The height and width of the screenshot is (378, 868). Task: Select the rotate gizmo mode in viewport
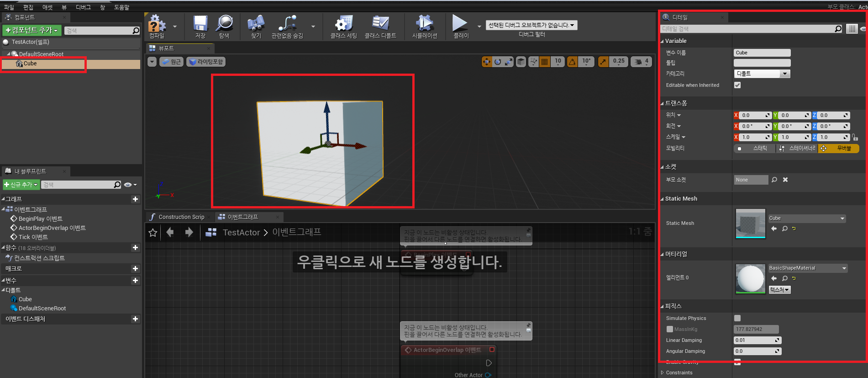498,62
